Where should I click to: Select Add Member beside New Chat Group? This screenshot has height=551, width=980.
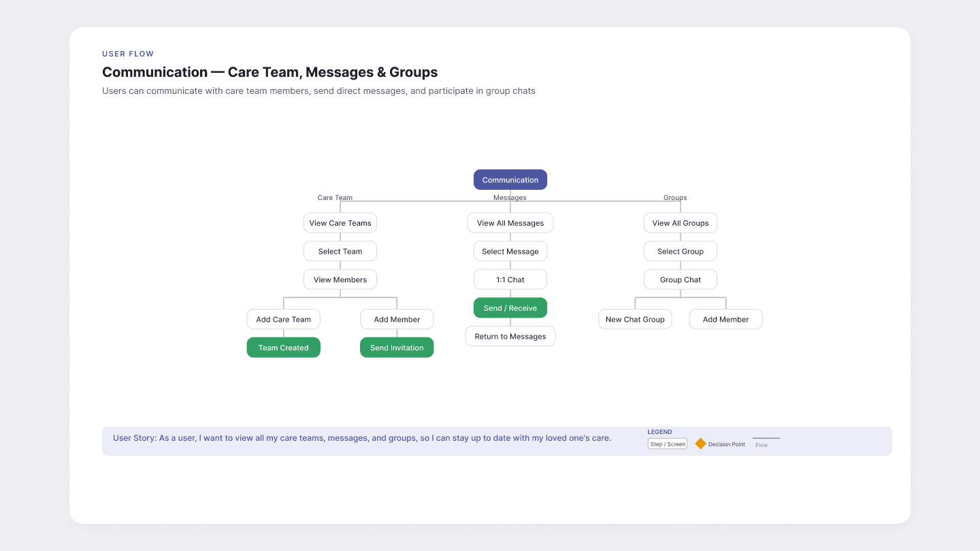[726, 319]
